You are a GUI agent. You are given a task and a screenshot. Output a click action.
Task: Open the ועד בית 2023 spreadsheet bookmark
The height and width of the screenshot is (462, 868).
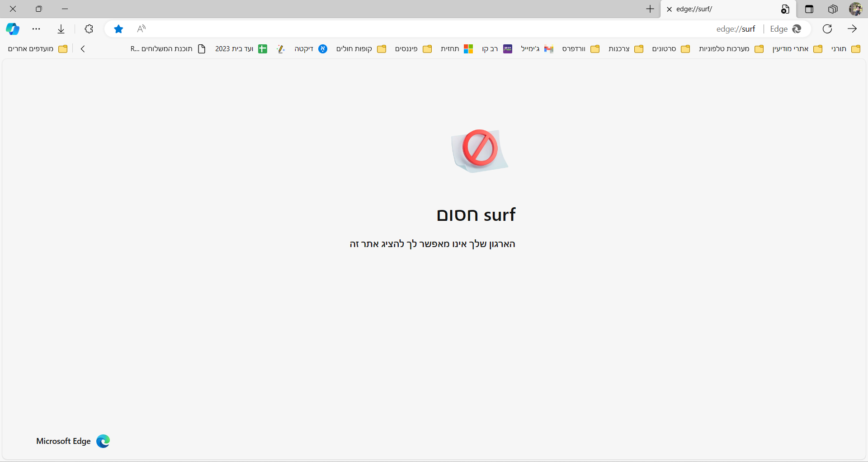(241, 49)
